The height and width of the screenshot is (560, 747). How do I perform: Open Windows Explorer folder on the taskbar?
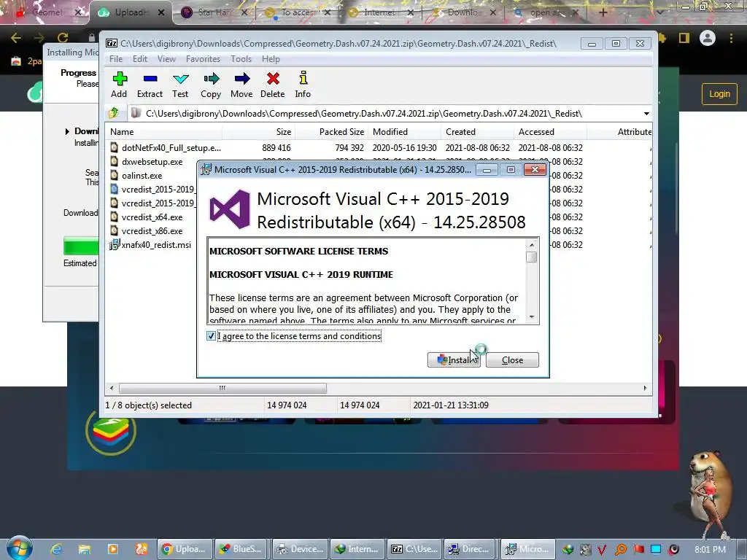tap(85, 549)
